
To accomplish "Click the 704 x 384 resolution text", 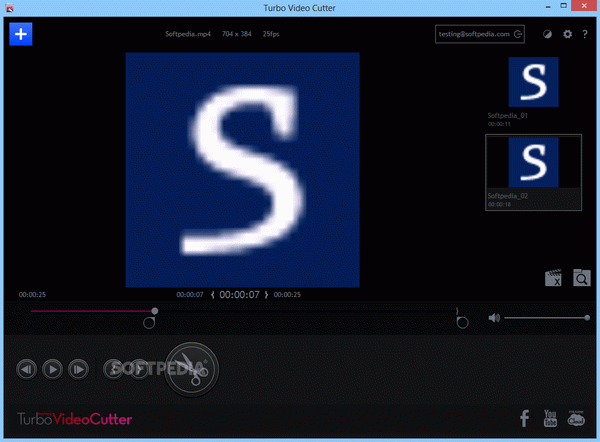I will click(x=236, y=34).
